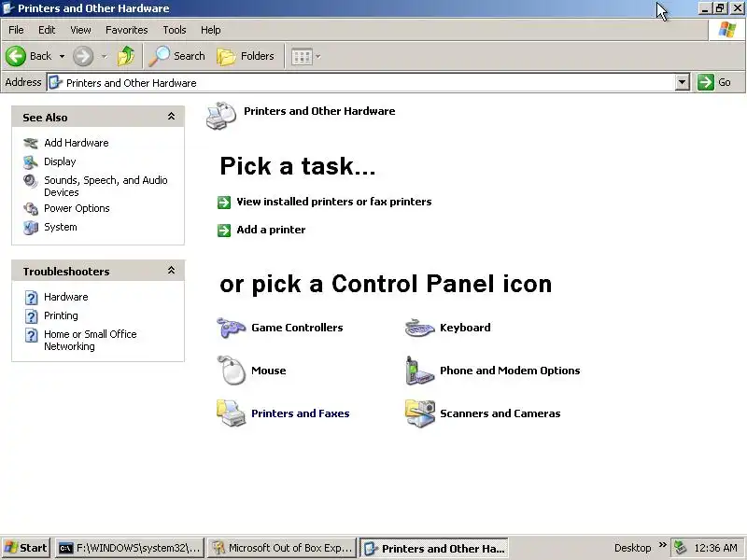Toggle the Folders pane button

(246, 56)
